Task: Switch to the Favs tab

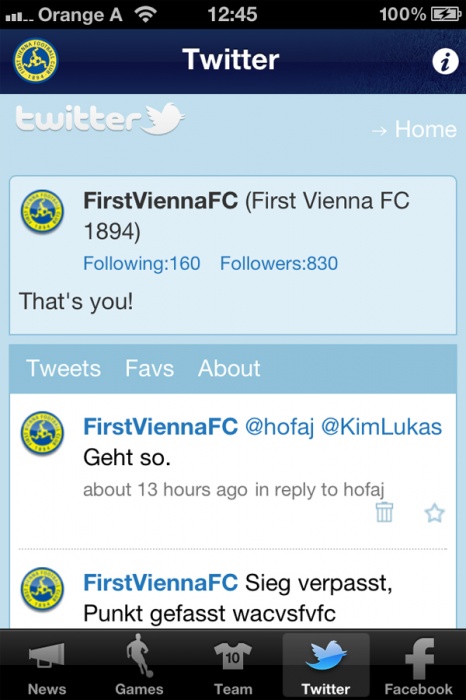Action: pyautogui.click(x=149, y=368)
